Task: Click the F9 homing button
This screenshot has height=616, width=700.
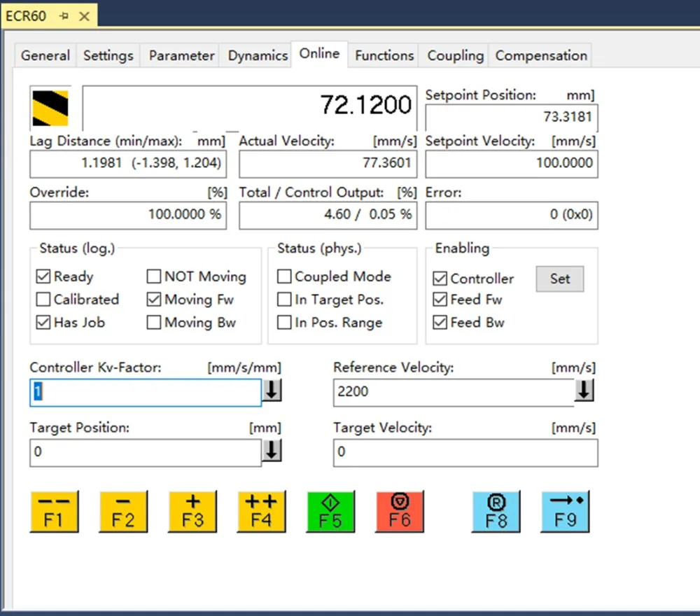Action: click(x=565, y=512)
